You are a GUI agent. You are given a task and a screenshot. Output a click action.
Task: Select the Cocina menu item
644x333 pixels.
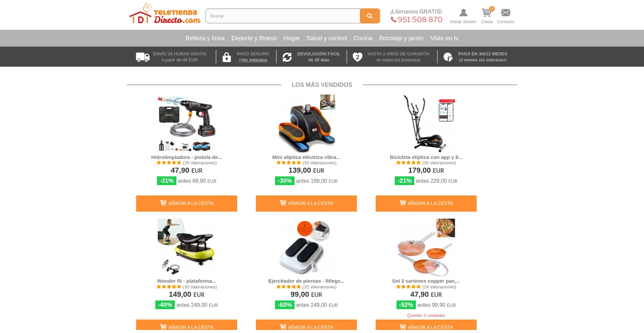pyautogui.click(x=363, y=38)
